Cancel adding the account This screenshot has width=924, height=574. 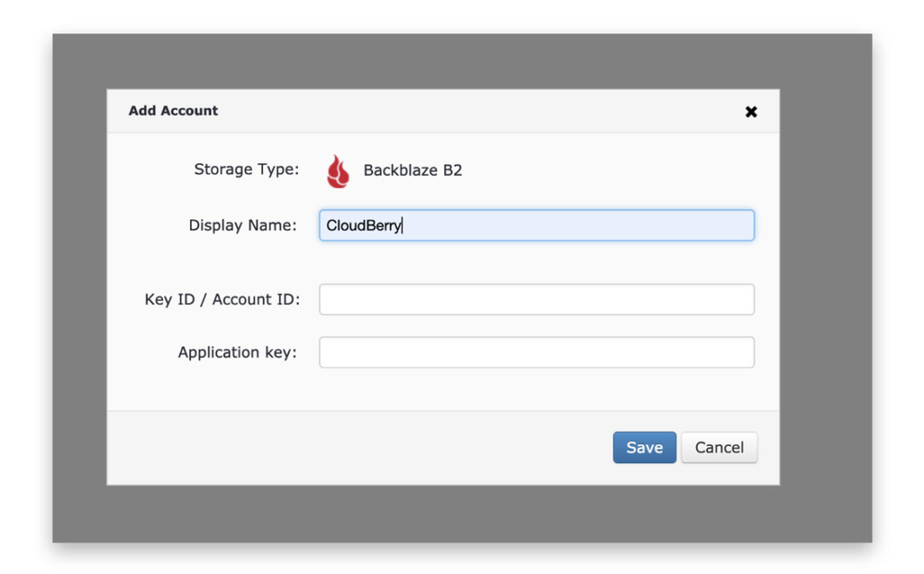[719, 448]
